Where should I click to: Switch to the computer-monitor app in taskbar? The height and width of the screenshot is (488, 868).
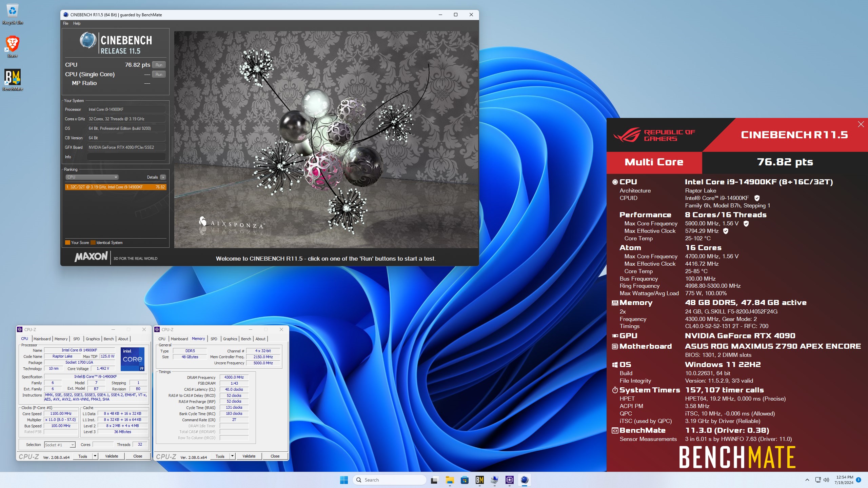494,480
